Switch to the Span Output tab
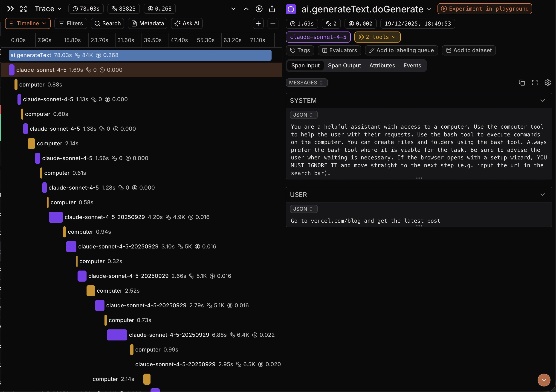 click(x=344, y=65)
